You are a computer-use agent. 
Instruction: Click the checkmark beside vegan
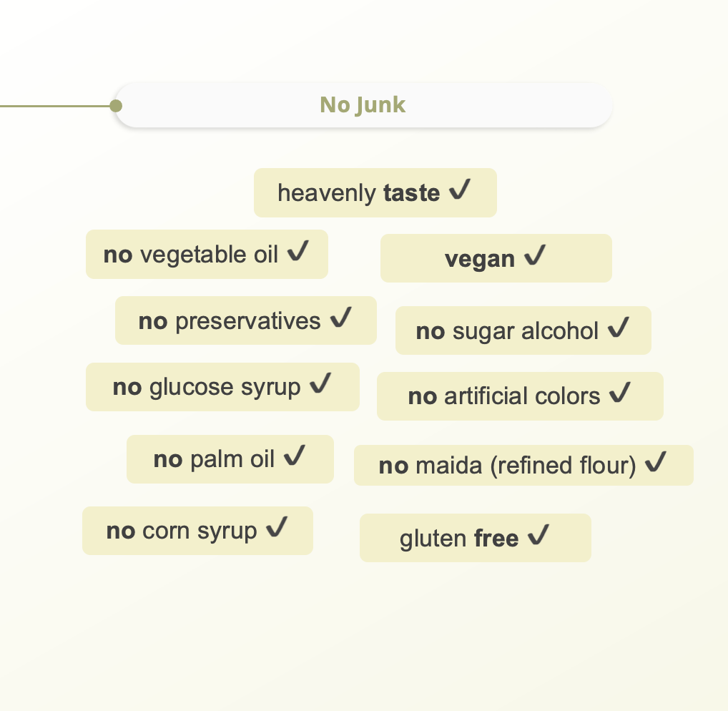coord(535,256)
